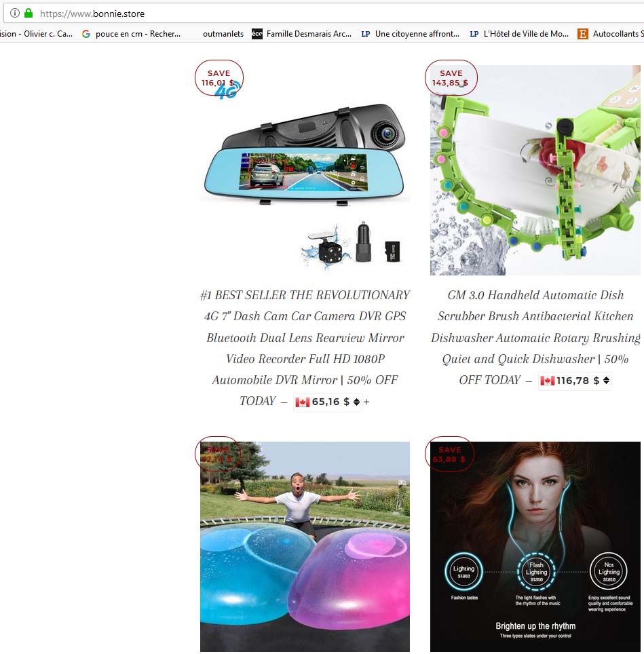Viewport: 644px width, 654px height.
Task: Open the CM 3.0 Handheld Dish Scrubber link
Action: [535, 337]
